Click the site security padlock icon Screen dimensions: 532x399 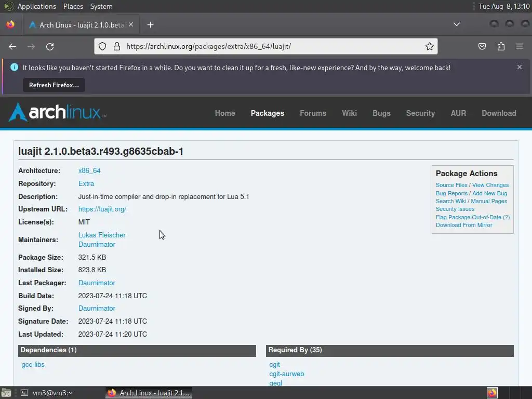click(117, 46)
